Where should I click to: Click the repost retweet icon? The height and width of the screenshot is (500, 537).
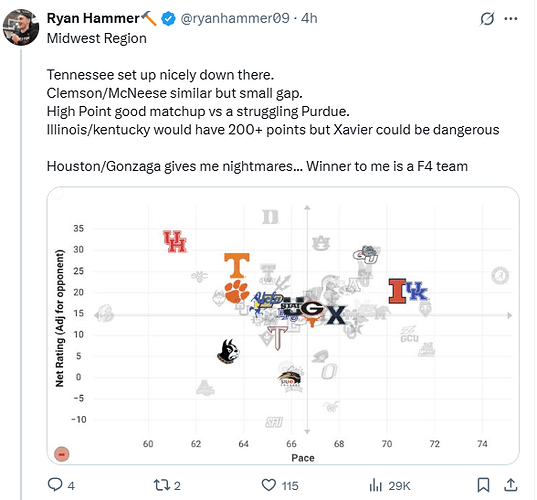click(161, 485)
